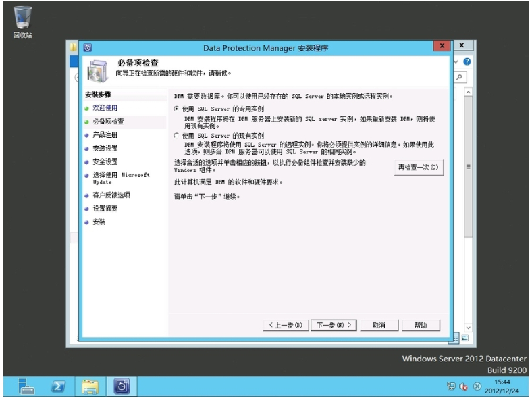Open File Explorer from the taskbar
The image size is (532, 400).
(90, 386)
